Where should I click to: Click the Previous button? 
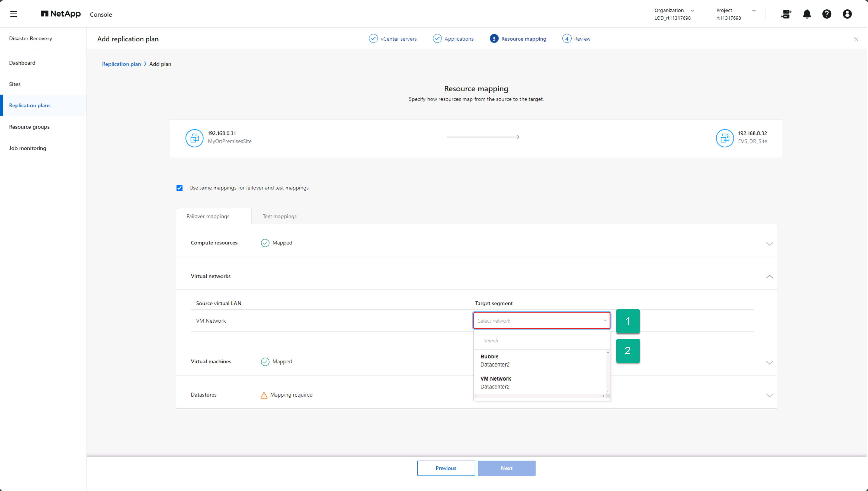pos(446,468)
